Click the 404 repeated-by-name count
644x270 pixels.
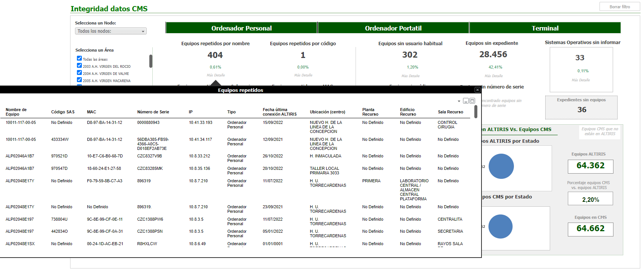[x=215, y=55]
